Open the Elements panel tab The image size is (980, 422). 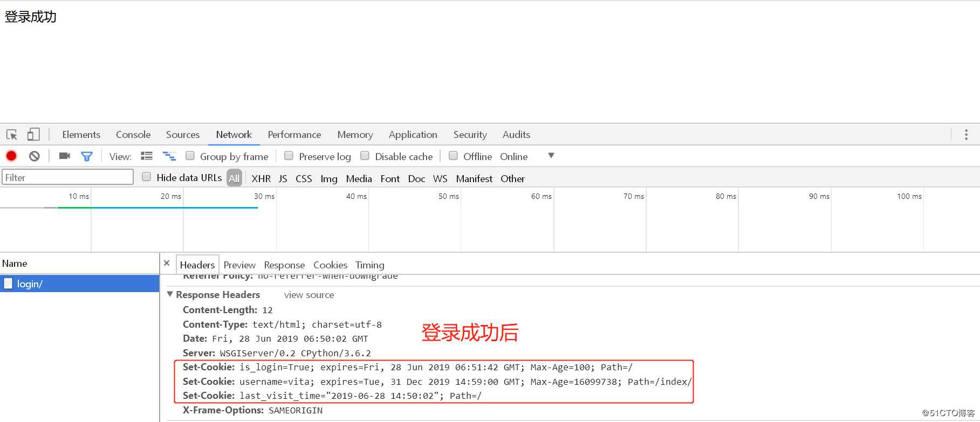coord(81,135)
